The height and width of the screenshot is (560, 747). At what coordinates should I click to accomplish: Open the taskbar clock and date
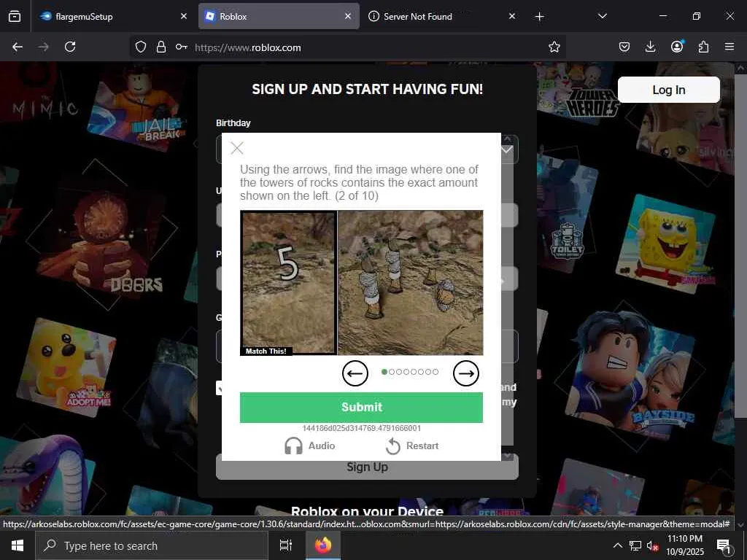click(x=685, y=545)
